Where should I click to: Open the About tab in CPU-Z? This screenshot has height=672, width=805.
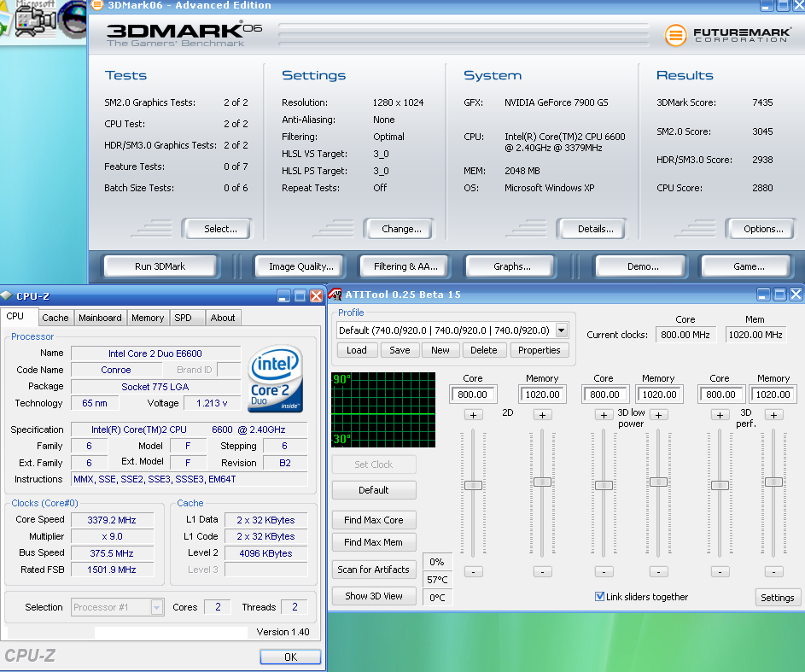223,318
